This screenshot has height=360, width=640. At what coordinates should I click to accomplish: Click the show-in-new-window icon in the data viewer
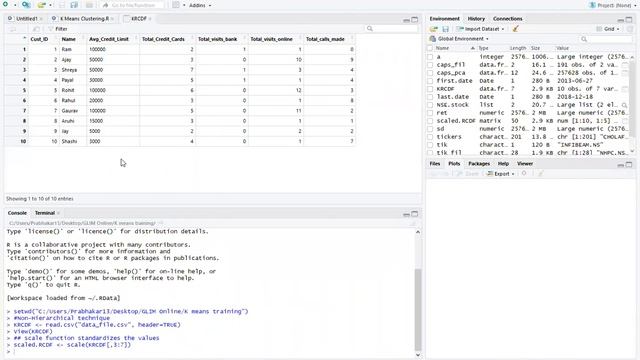coord(36,29)
